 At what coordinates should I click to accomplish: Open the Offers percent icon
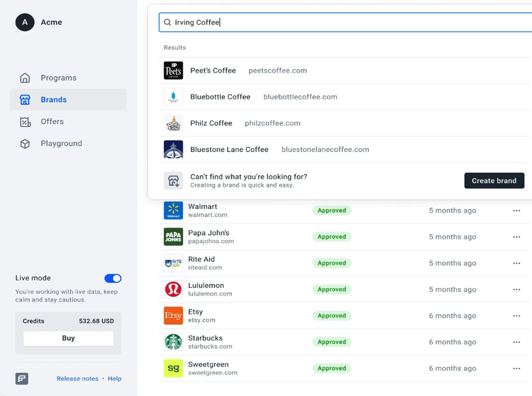(x=25, y=122)
